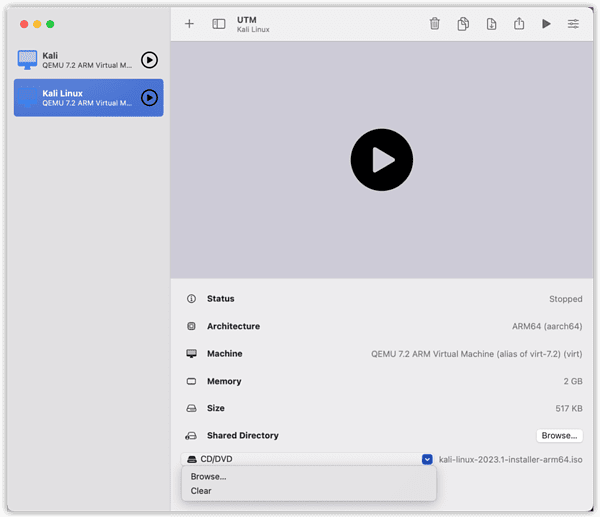Screen dimensions: 600x517
Task: Run the VM with the toolbar play icon
Action: pos(546,24)
